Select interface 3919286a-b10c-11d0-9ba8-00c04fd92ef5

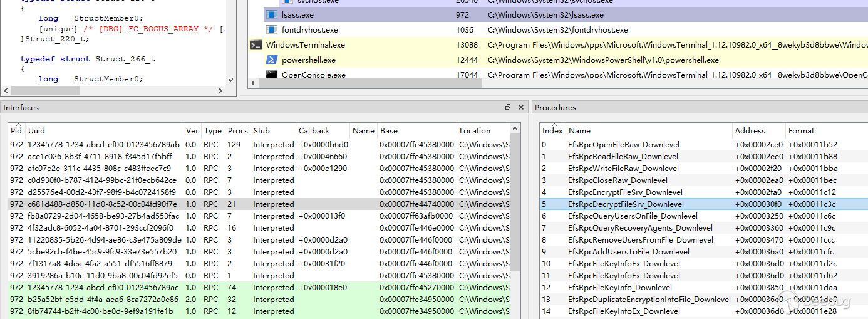click(103, 275)
